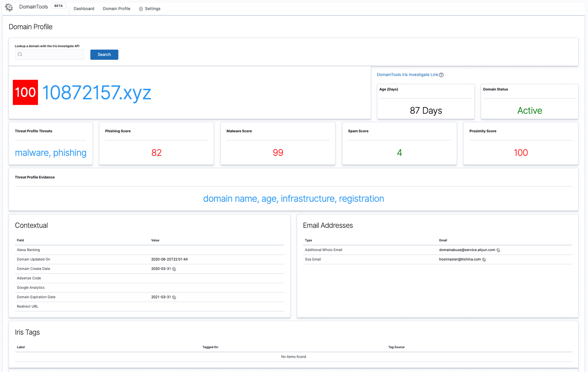Image resolution: width=588 pixels, height=372 pixels.
Task: Click pivot icon beside hostmaster@hichina.com
Action: [x=484, y=260]
